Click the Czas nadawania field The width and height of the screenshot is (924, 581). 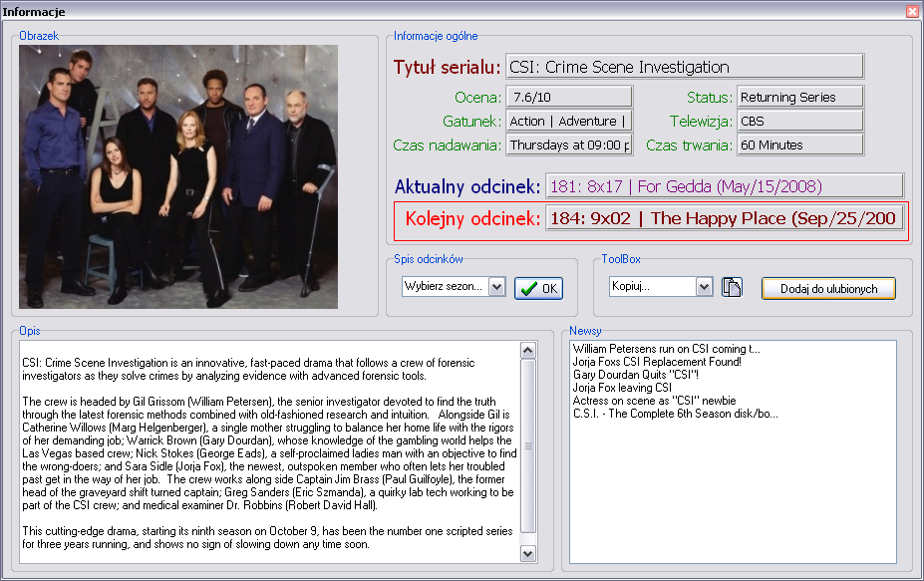coord(569,145)
